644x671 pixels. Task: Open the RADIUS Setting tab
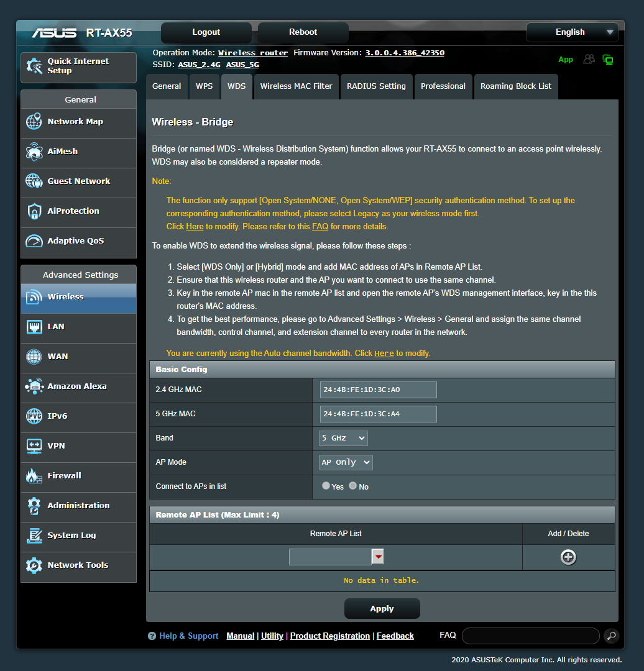(x=376, y=86)
